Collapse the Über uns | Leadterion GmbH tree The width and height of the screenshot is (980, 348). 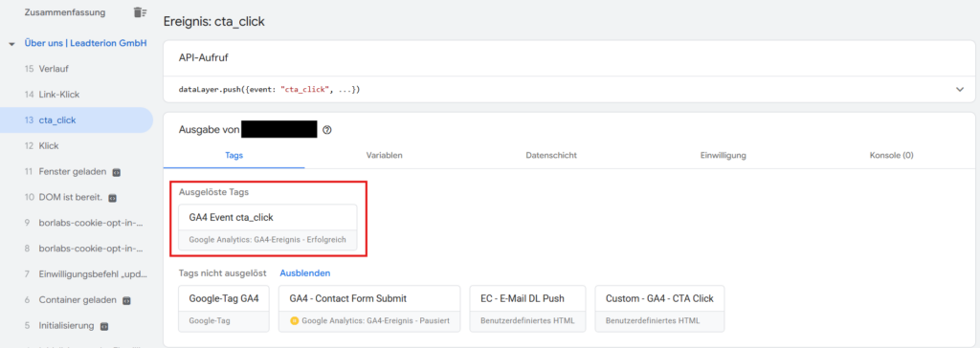[11, 44]
